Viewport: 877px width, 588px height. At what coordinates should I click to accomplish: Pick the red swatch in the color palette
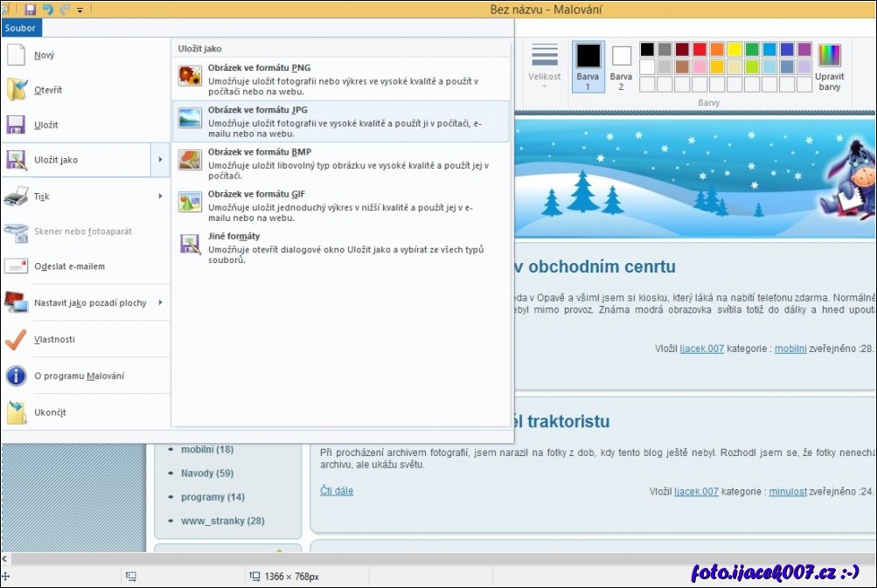click(x=700, y=50)
